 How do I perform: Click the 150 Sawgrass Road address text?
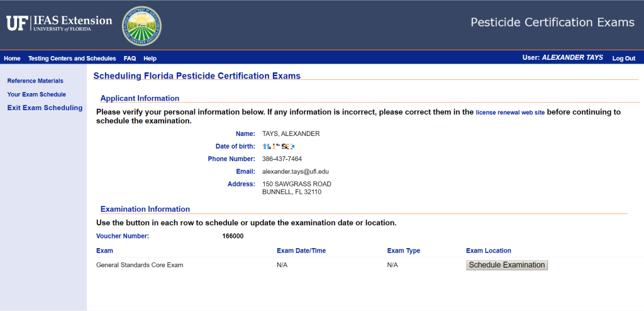tap(296, 184)
